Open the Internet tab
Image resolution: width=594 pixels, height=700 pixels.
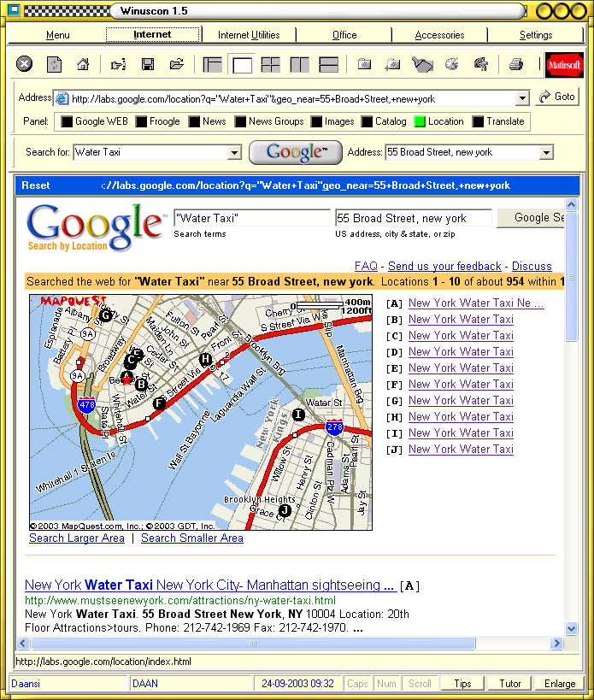tap(153, 34)
